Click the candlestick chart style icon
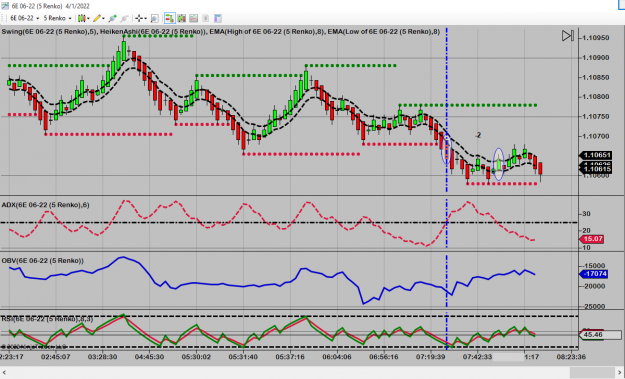625x379 pixels. coord(82,18)
